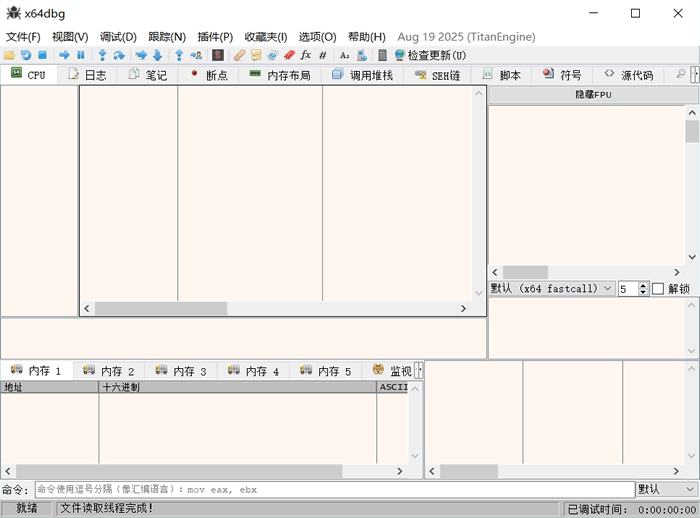Select the 内存 3 dump tab
Image resolution: width=700 pixels, height=518 pixels.
181,371
